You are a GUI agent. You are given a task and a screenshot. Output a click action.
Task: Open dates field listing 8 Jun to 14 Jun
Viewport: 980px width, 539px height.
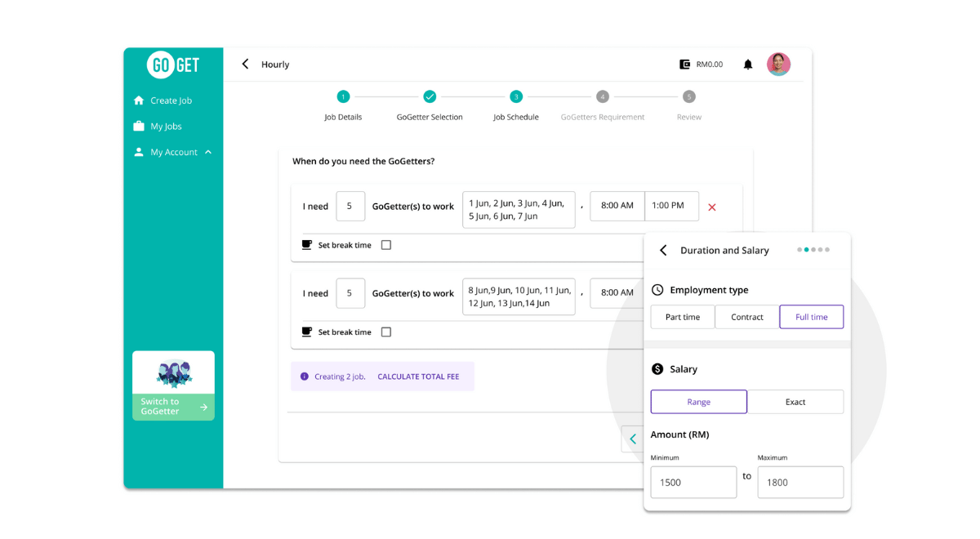519,296
